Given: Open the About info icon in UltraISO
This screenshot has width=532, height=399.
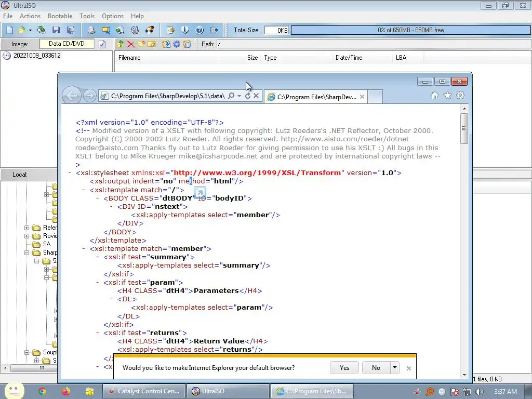Looking at the screenshot, I should click(185, 30).
